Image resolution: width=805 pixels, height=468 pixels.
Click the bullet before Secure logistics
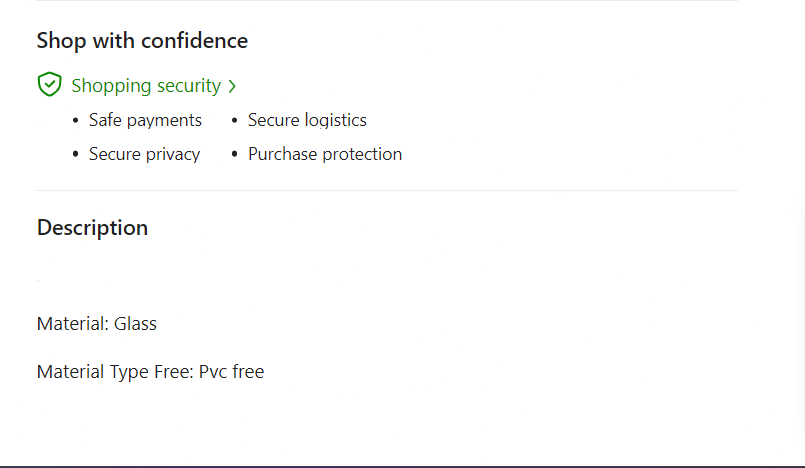pyautogui.click(x=235, y=121)
